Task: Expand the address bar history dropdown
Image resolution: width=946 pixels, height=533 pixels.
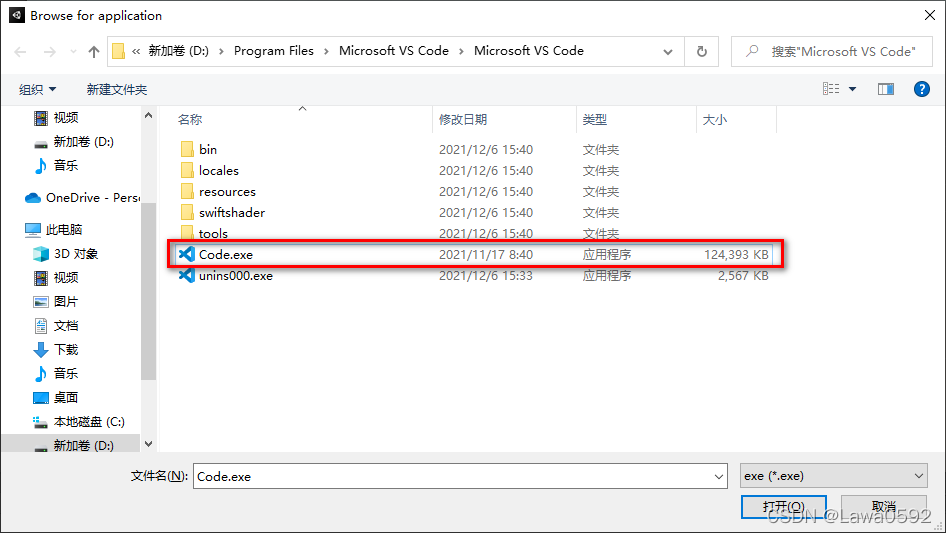Action: [668, 52]
